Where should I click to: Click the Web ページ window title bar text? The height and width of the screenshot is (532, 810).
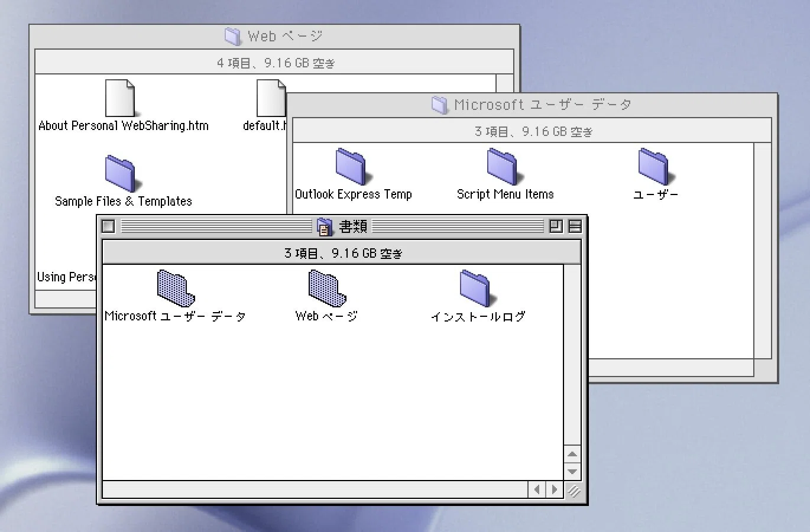pos(285,37)
